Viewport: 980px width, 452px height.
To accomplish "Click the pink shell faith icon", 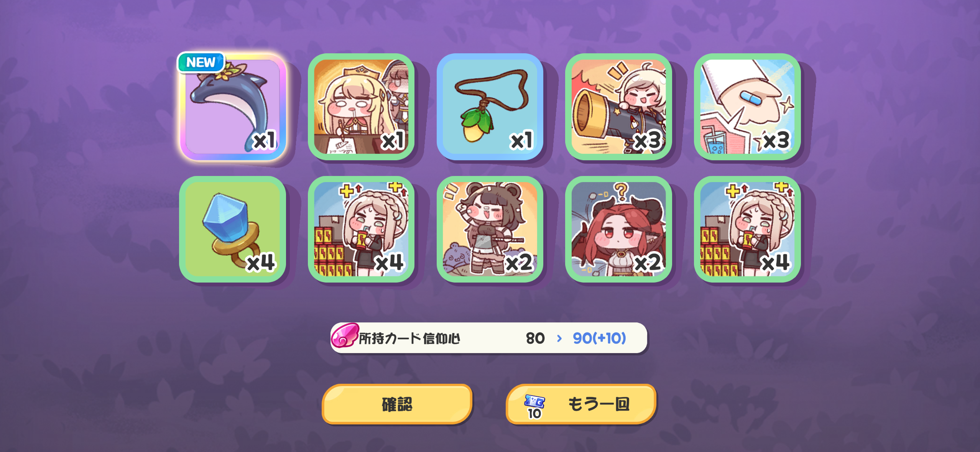I will 345,335.
